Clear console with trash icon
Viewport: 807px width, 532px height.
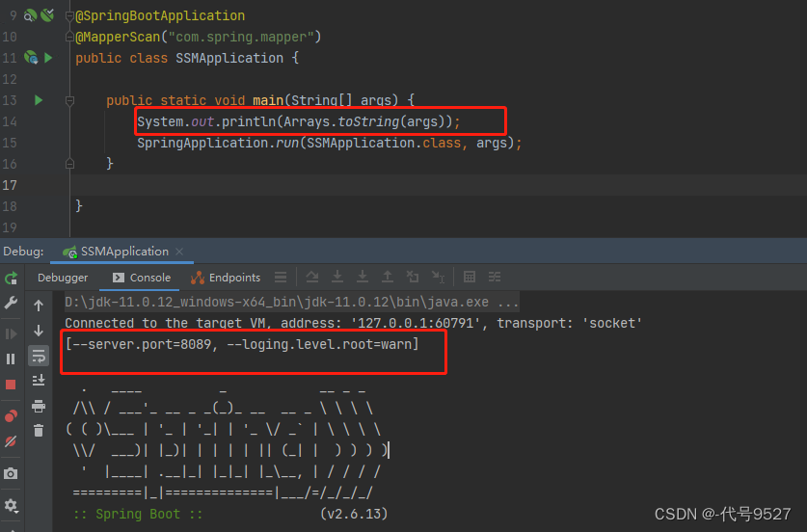39,430
